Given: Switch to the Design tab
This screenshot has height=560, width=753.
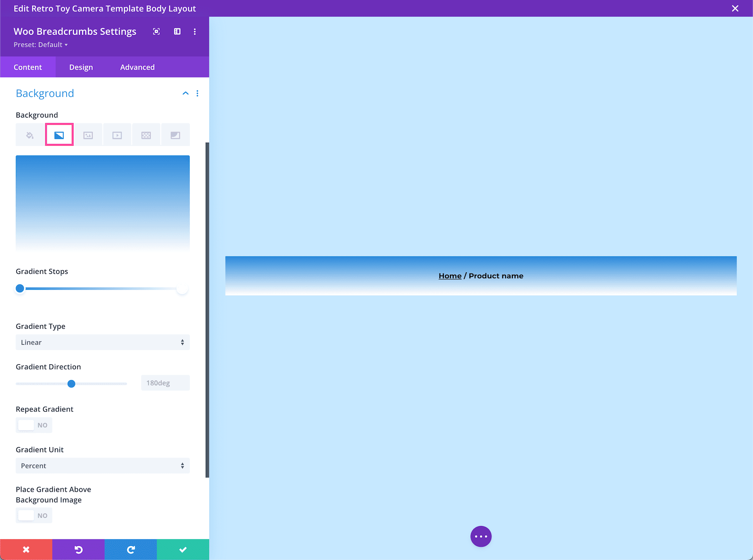Looking at the screenshot, I should click(80, 67).
